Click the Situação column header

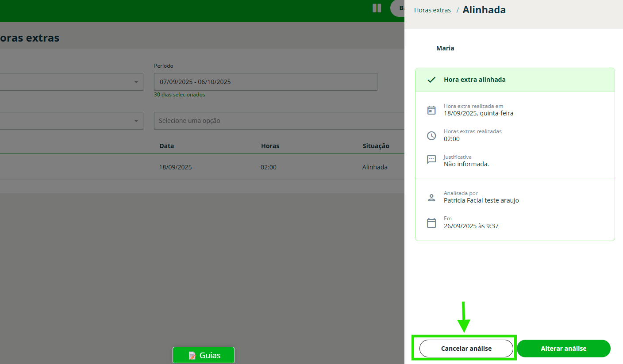click(376, 146)
